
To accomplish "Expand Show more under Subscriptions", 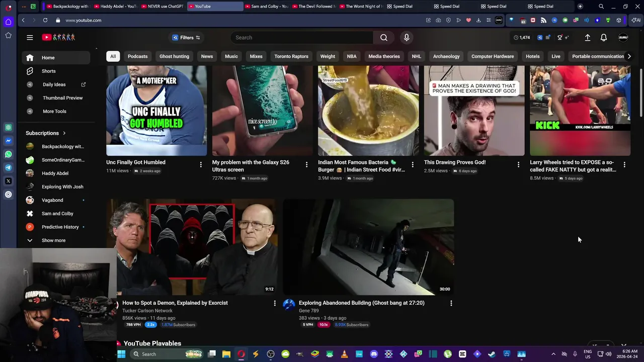I will [x=56, y=240].
